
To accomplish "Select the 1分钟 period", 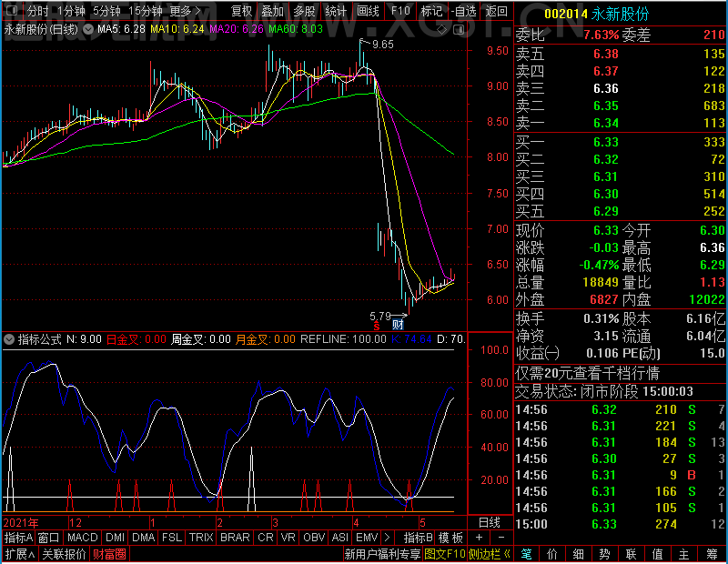I will pyautogui.click(x=71, y=11).
